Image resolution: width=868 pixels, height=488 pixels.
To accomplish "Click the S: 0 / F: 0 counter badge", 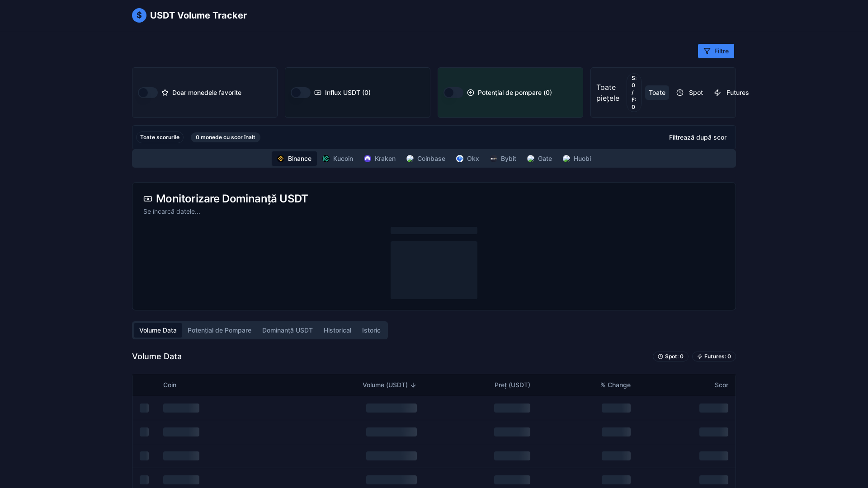I will pos(634,93).
